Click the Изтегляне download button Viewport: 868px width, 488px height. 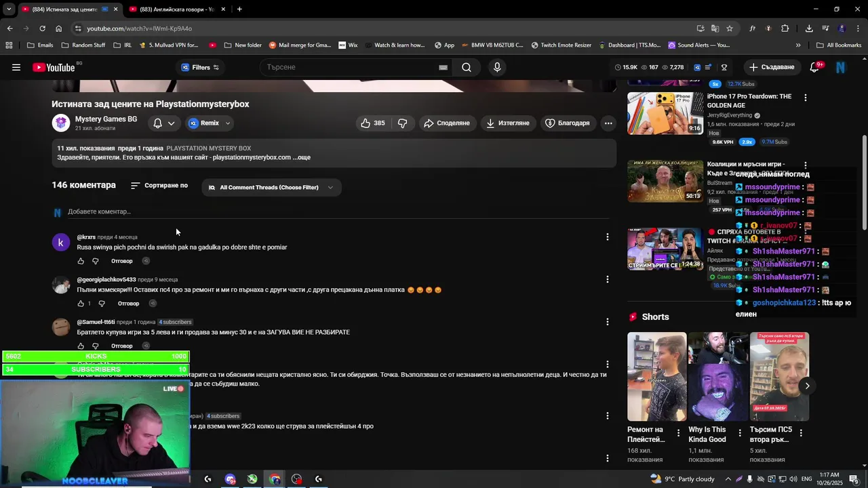point(507,123)
